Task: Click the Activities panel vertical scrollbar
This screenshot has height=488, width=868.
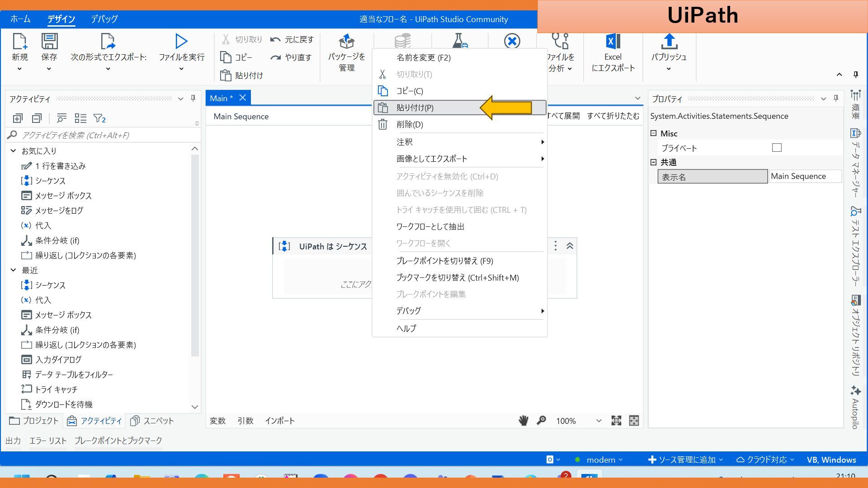Action: pos(195,253)
